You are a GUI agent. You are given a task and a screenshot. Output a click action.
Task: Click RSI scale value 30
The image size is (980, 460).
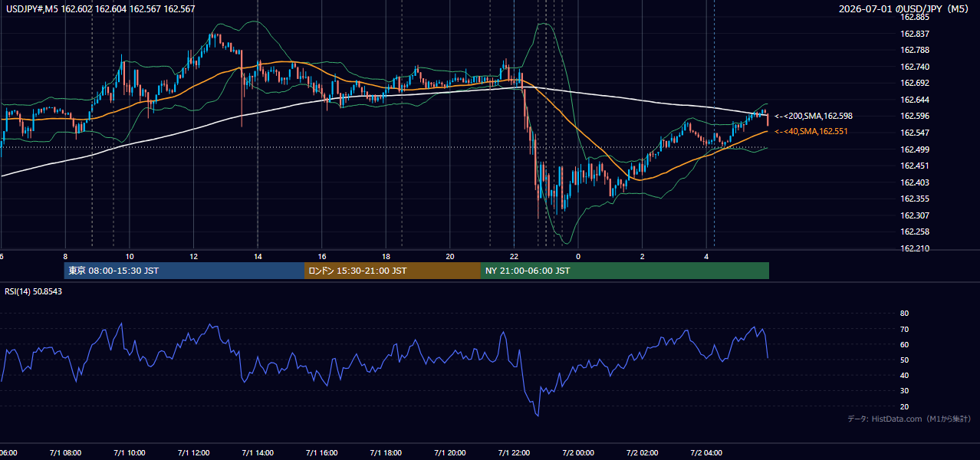pyautogui.click(x=904, y=391)
